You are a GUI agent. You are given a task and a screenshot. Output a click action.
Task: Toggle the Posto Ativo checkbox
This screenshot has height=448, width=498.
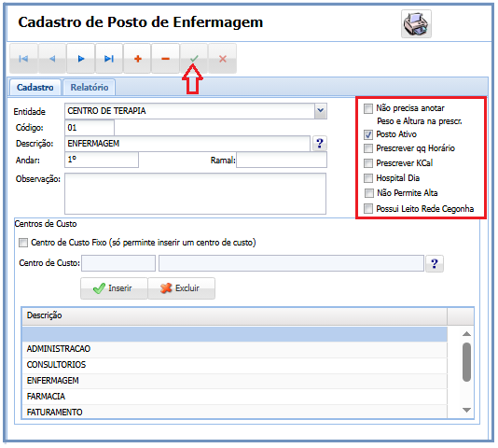[368, 134]
